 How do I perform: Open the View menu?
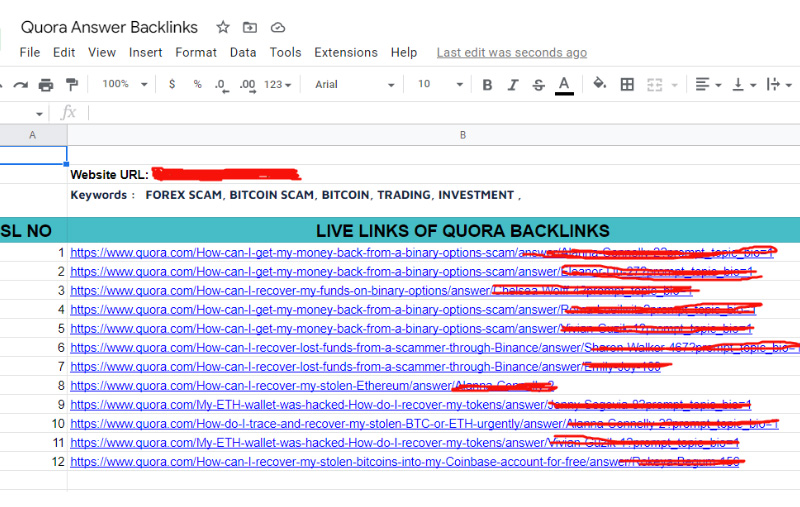pyautogui.click(x=102, y=53)
